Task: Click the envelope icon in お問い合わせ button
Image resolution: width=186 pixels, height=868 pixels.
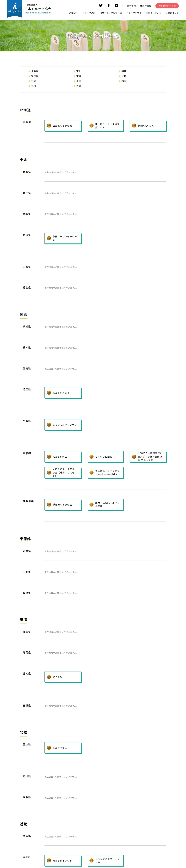Action: pos(160,6)
